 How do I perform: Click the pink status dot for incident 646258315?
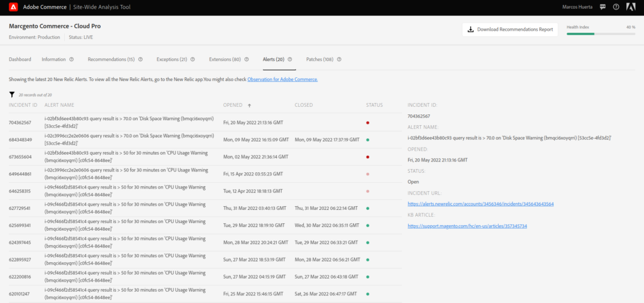point(367,191)
